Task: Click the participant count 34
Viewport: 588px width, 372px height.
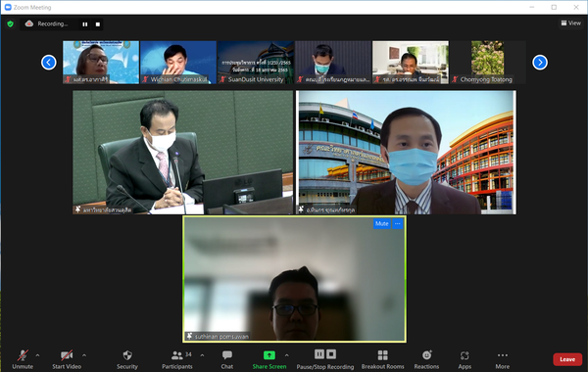Action: [x=188, y=354]
